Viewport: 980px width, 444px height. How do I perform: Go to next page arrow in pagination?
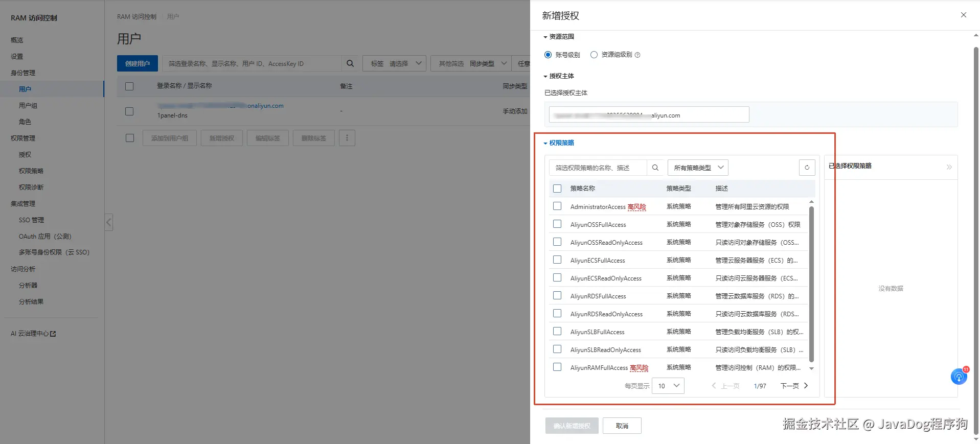pyautogui.click(x=806, y=386)
